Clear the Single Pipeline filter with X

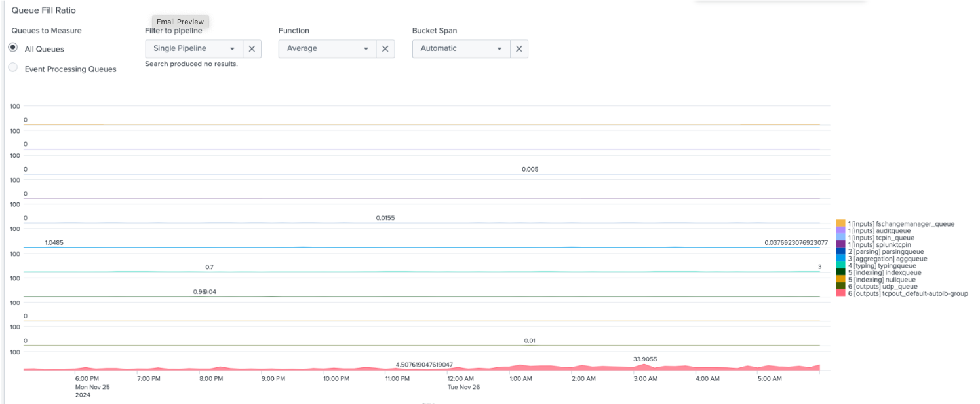pyautogui.click(x=252, y=48)
